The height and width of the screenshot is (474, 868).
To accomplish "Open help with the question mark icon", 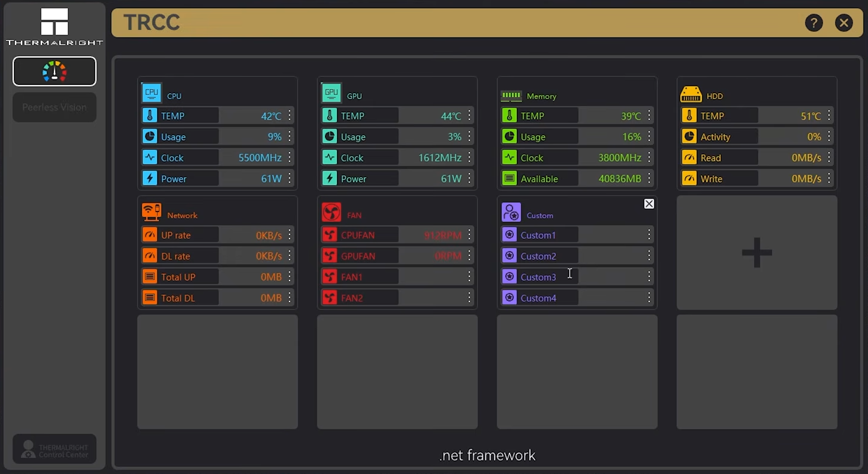I will [x=813, y=23].
